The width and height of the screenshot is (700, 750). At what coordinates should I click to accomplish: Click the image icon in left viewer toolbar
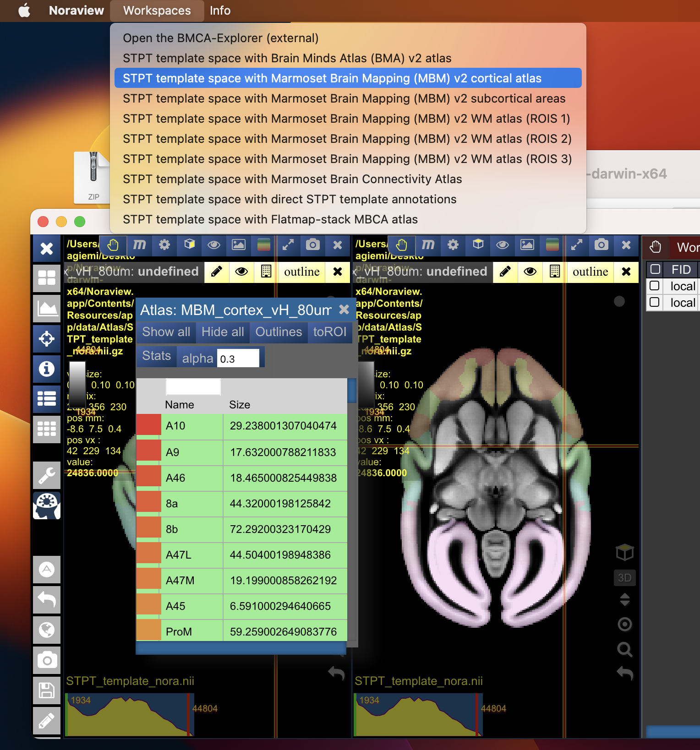239,245
